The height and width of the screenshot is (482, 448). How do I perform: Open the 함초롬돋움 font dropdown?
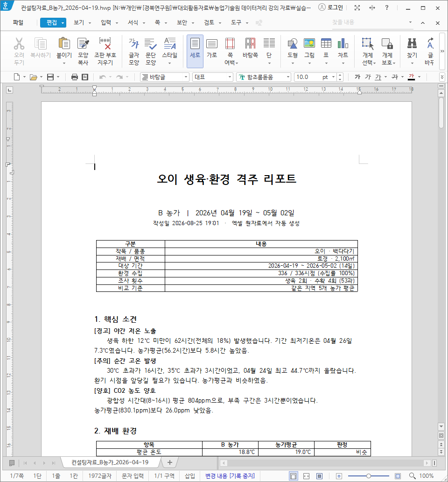288,77
